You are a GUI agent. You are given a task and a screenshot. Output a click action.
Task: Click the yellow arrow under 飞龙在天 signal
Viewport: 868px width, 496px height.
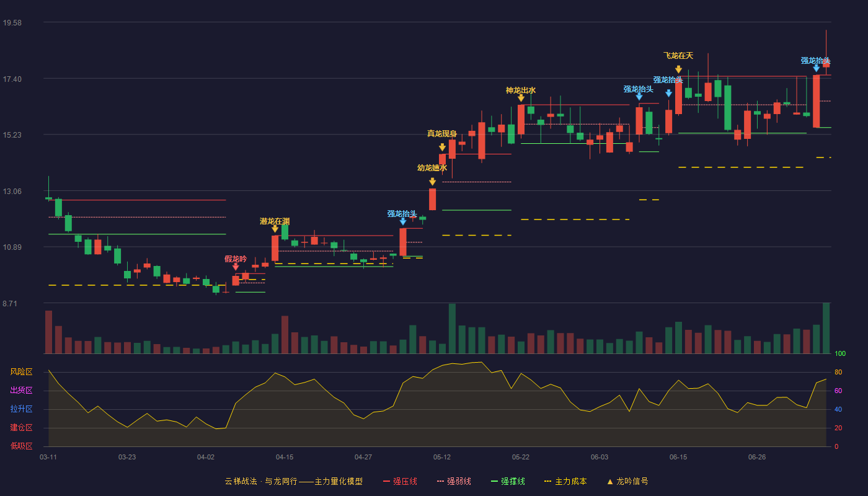pyautogui.click(x=678, y=69)
